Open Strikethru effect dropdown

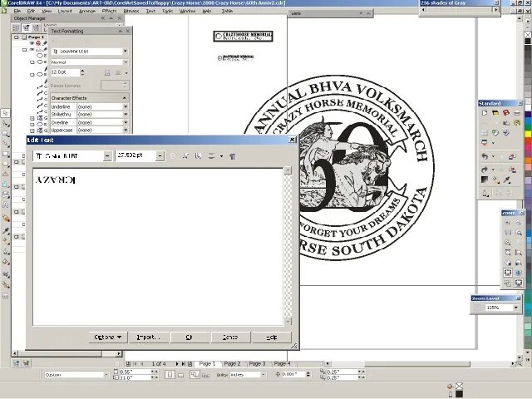point(126,115)
